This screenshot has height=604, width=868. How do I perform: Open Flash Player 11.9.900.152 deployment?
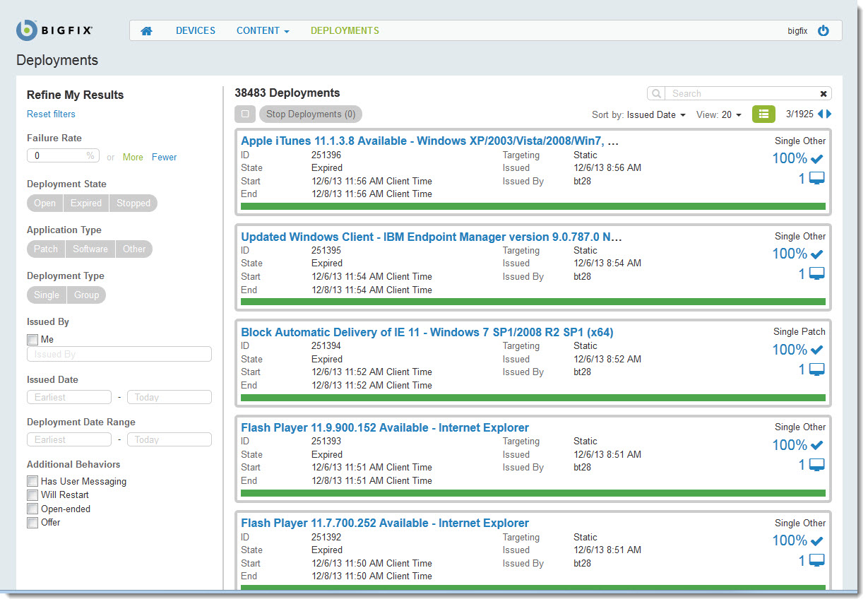coord(385,428)
